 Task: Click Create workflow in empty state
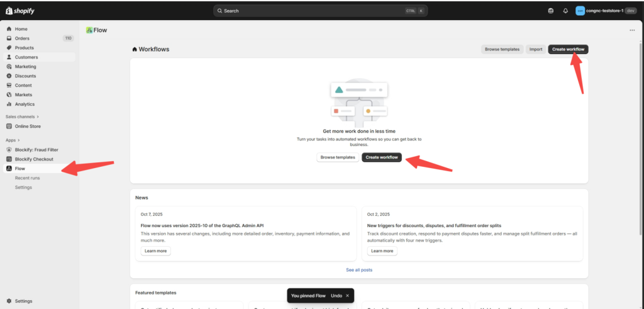click(382, 157)
